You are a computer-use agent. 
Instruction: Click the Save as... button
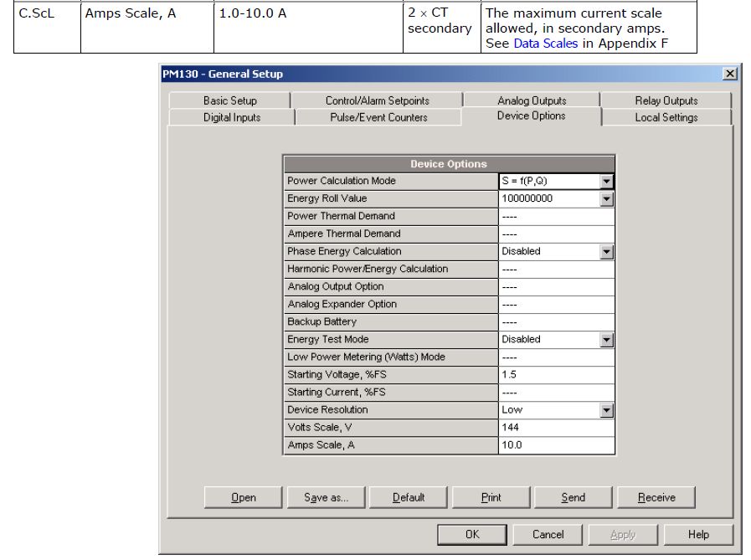click(327, 497)
